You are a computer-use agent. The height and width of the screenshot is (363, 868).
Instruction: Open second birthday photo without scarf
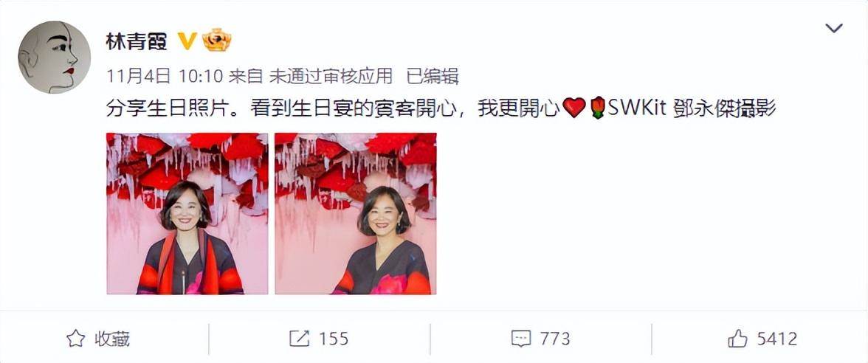click(x=356, y=214)
